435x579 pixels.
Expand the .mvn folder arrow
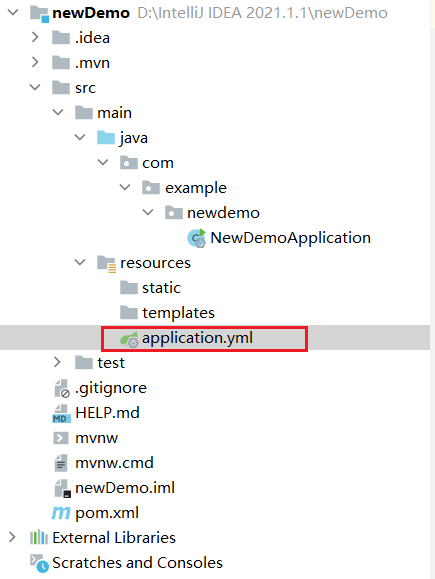(35, 62)
